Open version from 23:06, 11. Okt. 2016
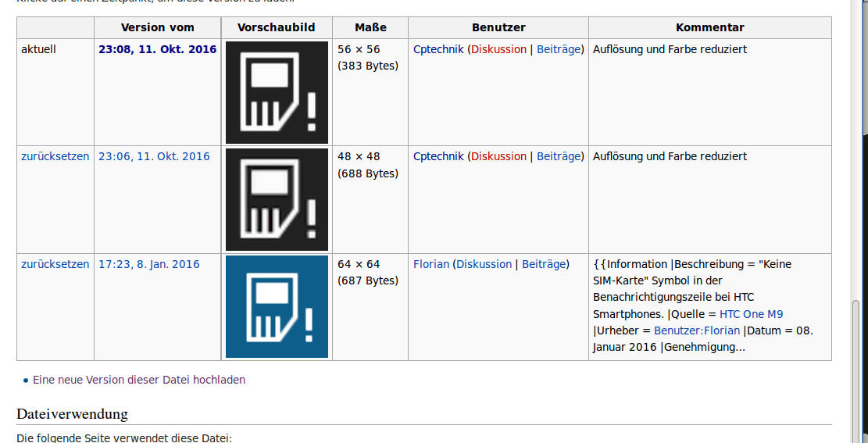Image resolution: width=868 pixels, height=443 pixels. coord(155,157)
